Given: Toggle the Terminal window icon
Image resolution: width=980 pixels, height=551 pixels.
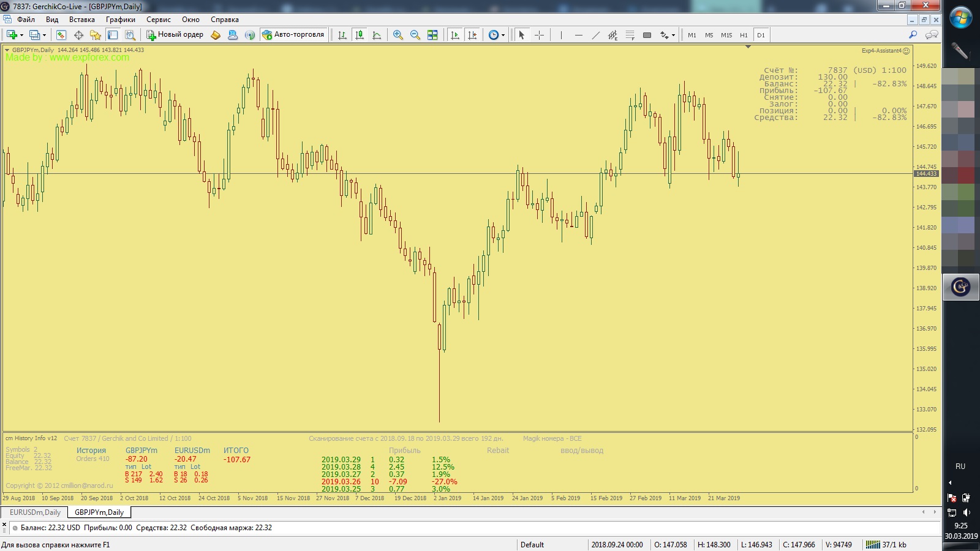Looking at the screenshot, I should [x=113, y=35].
